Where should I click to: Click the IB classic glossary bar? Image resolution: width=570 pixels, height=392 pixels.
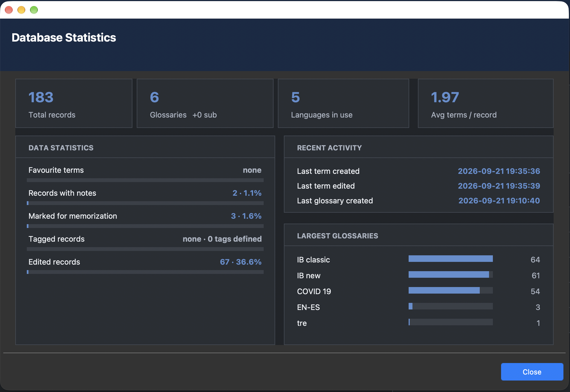coord(451,259)
